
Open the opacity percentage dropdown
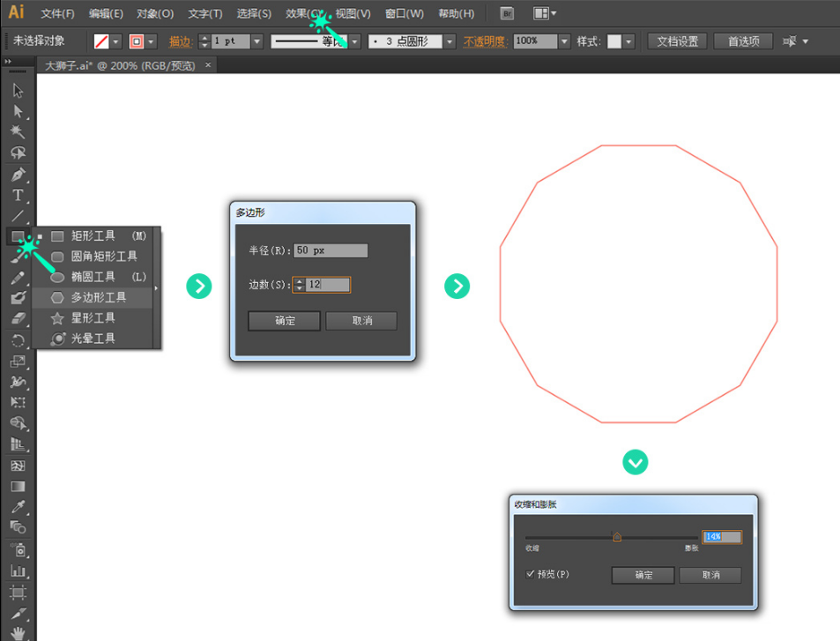coord(563,41)
